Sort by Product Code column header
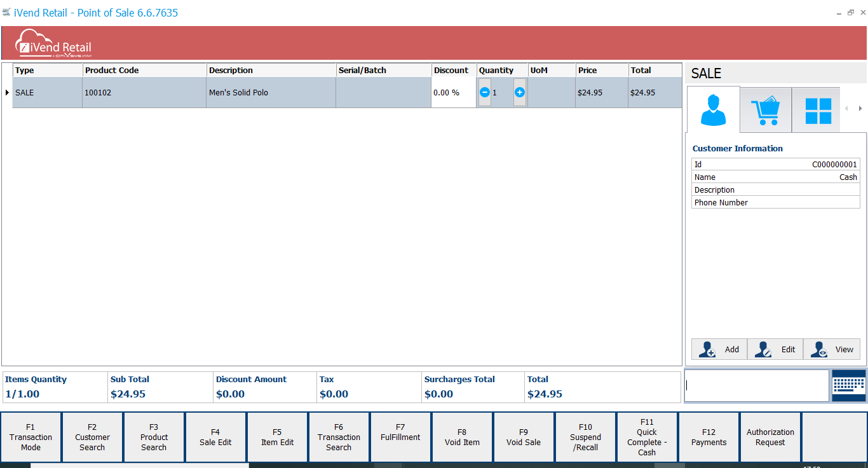The image size is (868, 468). (x=144, y=71)
